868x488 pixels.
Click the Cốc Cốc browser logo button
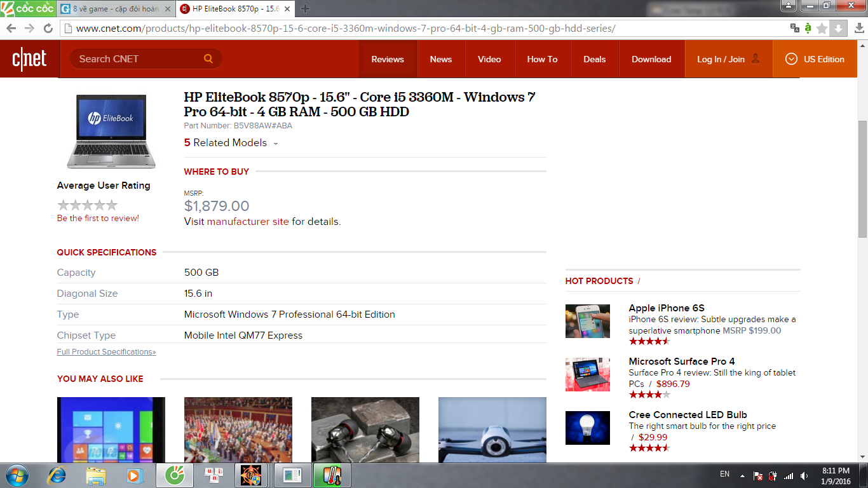pyautogui.click(x=28, y=9)
